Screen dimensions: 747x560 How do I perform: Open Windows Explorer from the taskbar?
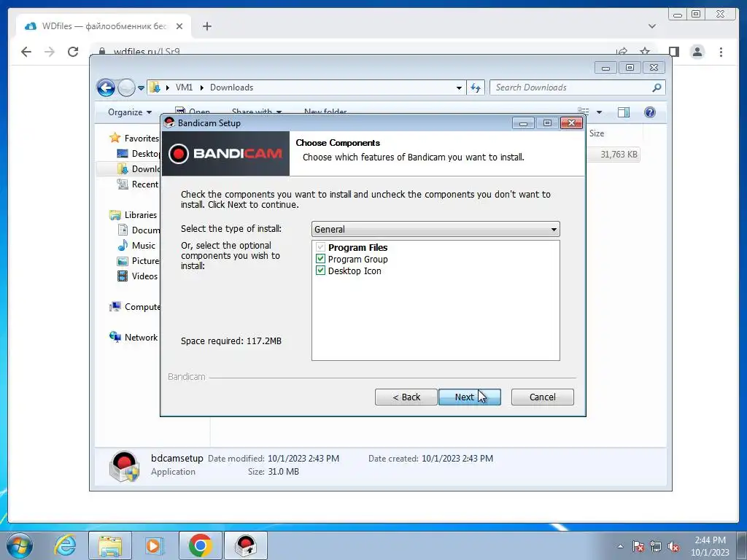coord(110,545)
